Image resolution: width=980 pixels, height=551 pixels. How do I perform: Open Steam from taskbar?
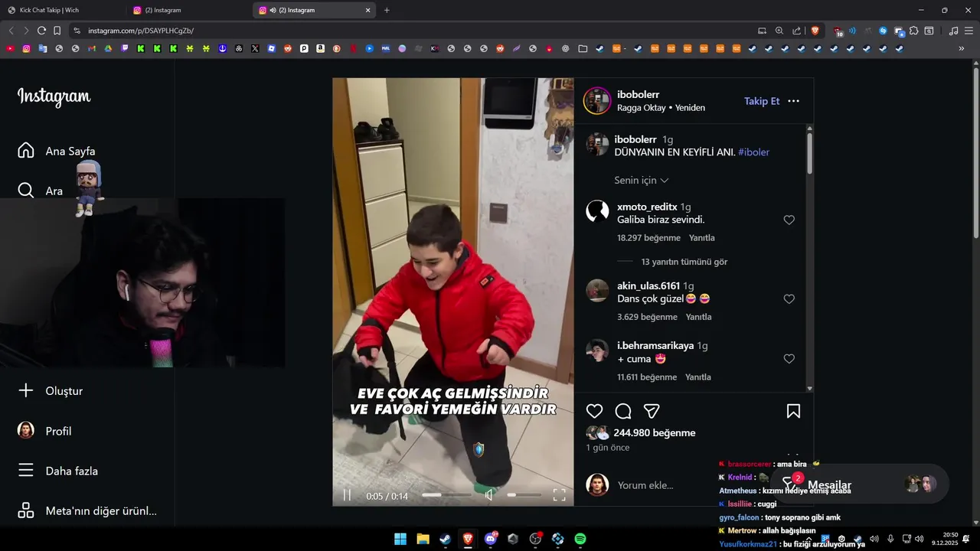point(445,539)
